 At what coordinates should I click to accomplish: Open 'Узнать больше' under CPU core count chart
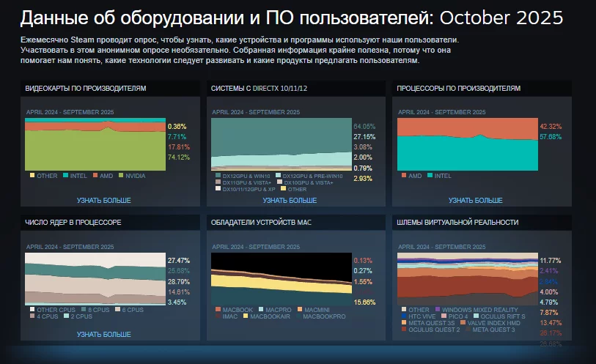(104, 334)
